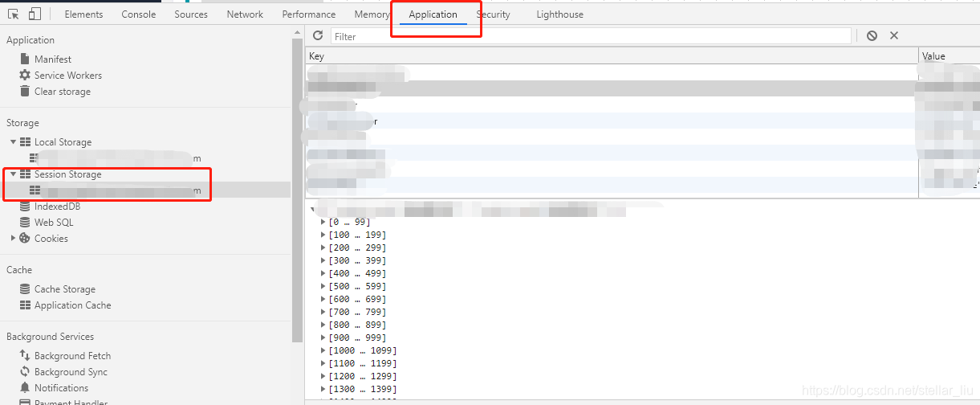
Task: Open Background Sync service
Action: pos(71,372)
